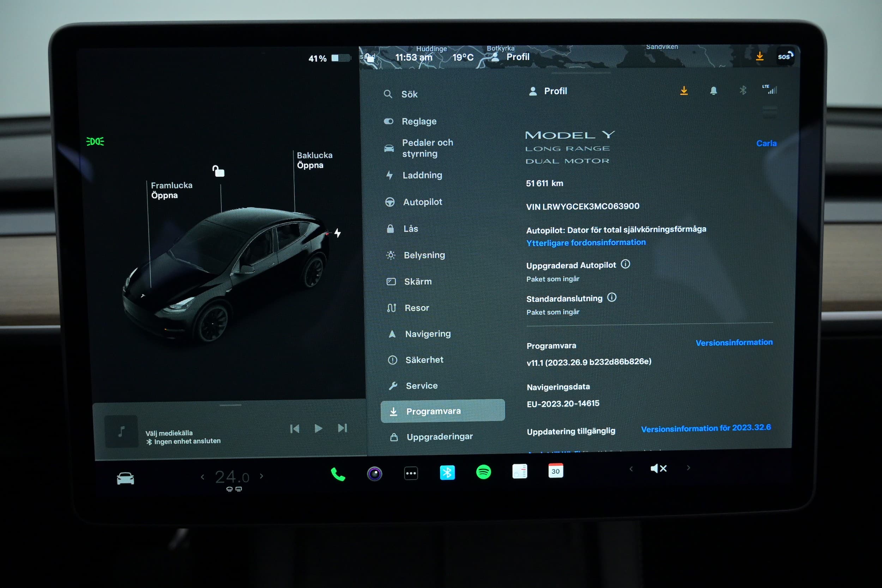Screen dimensions: 882x588
Task: Tap the orange download icon in map bar
Action: (760, 56)
